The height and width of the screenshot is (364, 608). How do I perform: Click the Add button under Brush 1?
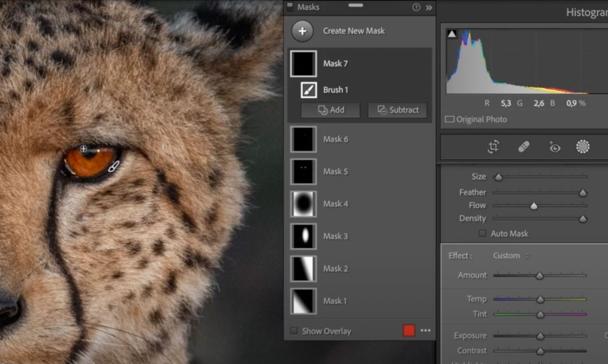[330, 110]
